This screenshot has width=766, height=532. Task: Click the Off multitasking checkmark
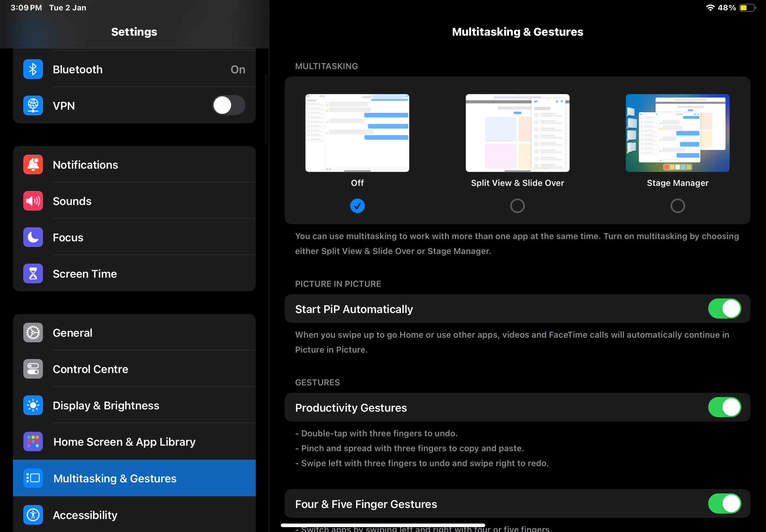(357, 206)
